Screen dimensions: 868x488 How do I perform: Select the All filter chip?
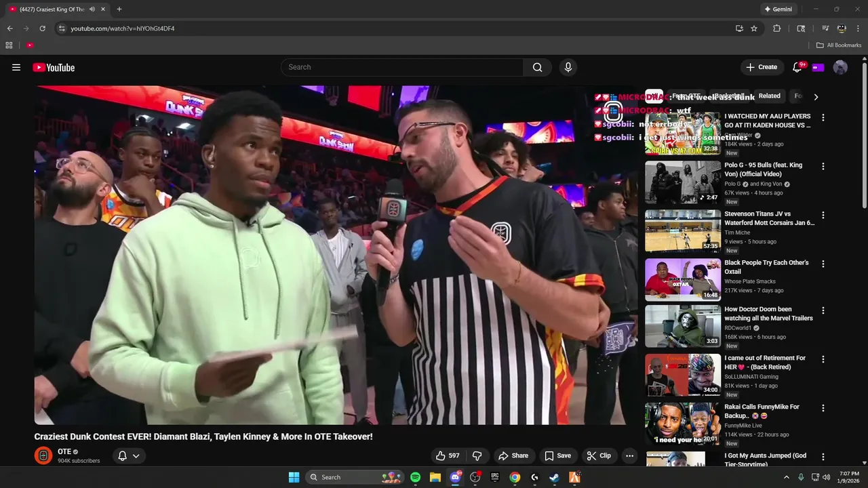[x=654, y=96]
